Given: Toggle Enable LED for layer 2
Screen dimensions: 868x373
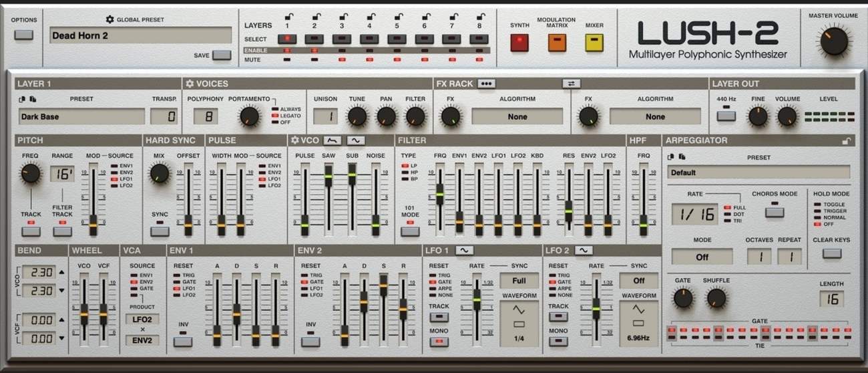Looking at the screenshot, I should (x=315, y=50).
